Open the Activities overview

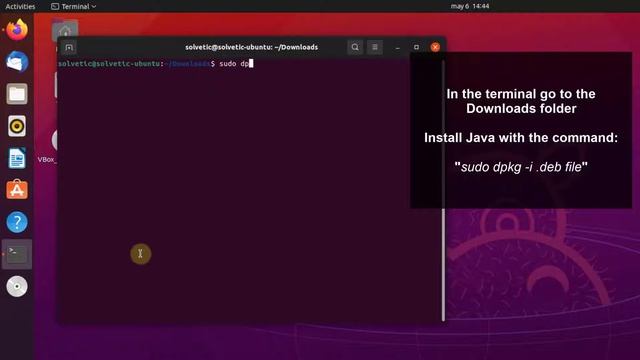20,6
